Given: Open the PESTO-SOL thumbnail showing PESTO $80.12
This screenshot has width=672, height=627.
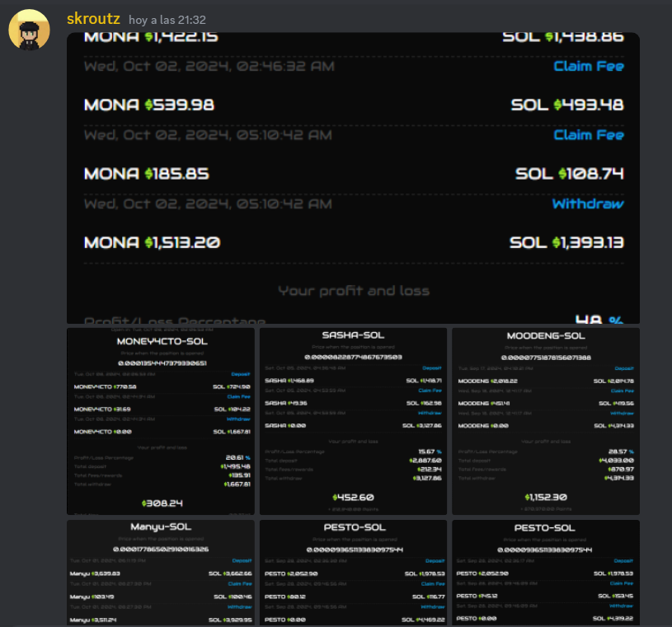Looking at the screenshot, I should 353,572.
